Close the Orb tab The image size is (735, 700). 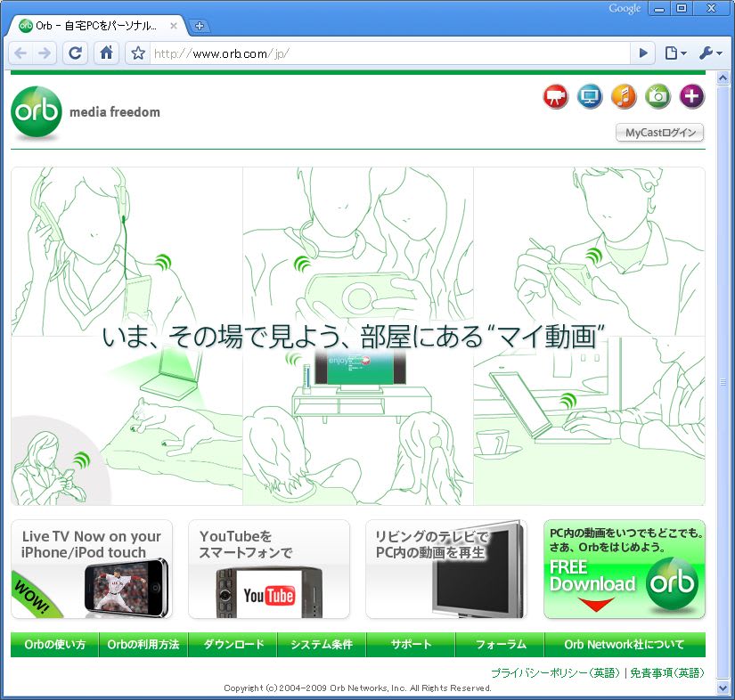[174, 26]
